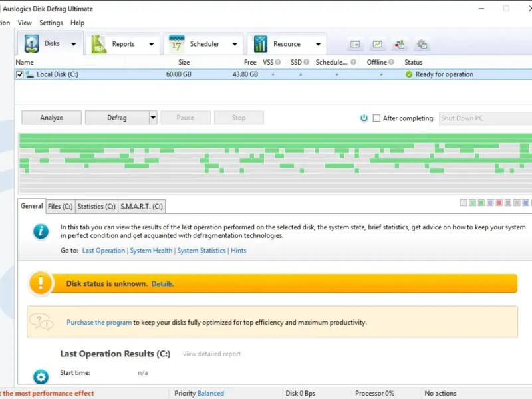Click the Scheduler calendar icon
This screenshot has width=532, height=399.
(x=176, y=44)
